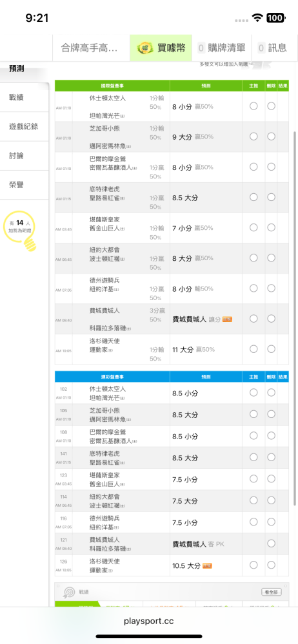Open the 訊息 menu item
298x644 pixels.
[272, 48]
